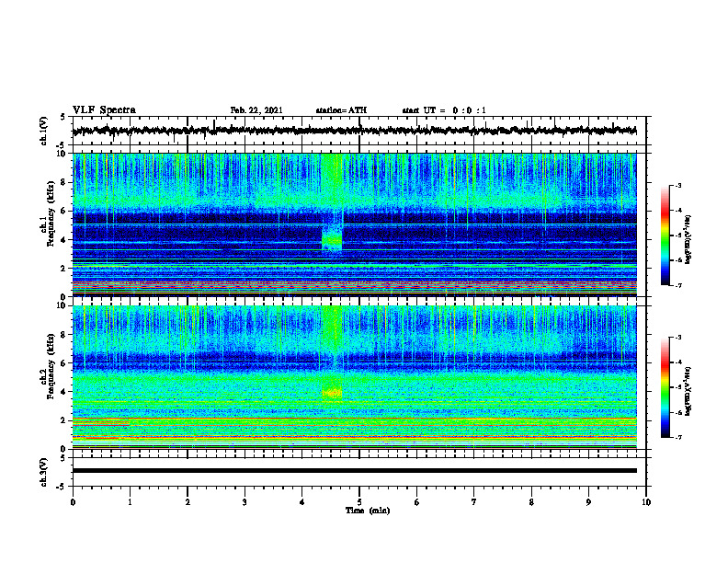The image size is (728, 563).
Task: Click time axis tick label "1"
Action: tap(130, 502)
